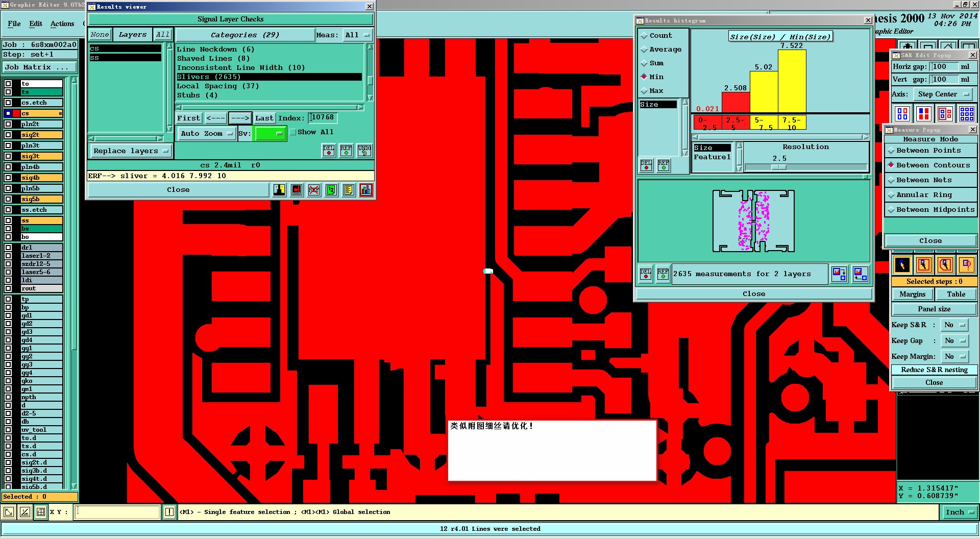Click Panel size button
The height and width of the screenshot is (539, 980).
(x=934, y=309)
